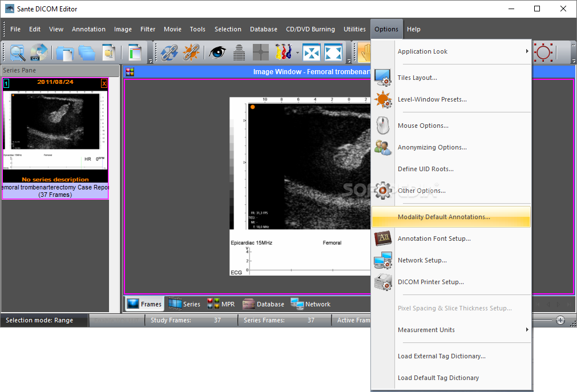
Task: Switch to the Network tab
Action: tap(310, 304)
